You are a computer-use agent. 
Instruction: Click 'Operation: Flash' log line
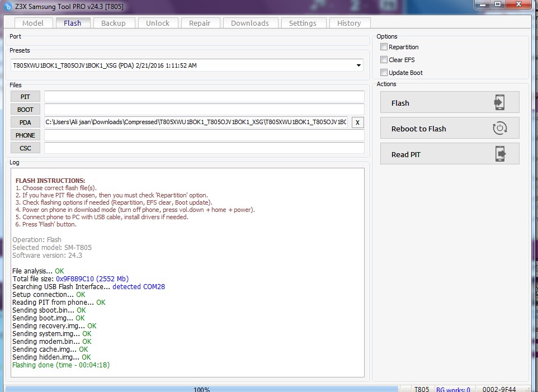pyautogui.click(x=37, y=239)
